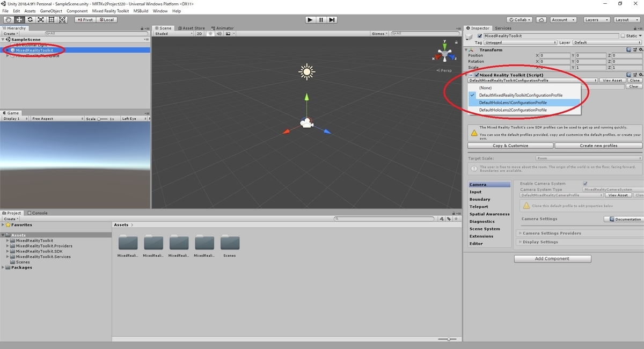Open the Default Layer dropdown
The image size is (644, 349).
click(x=607, y=42)
